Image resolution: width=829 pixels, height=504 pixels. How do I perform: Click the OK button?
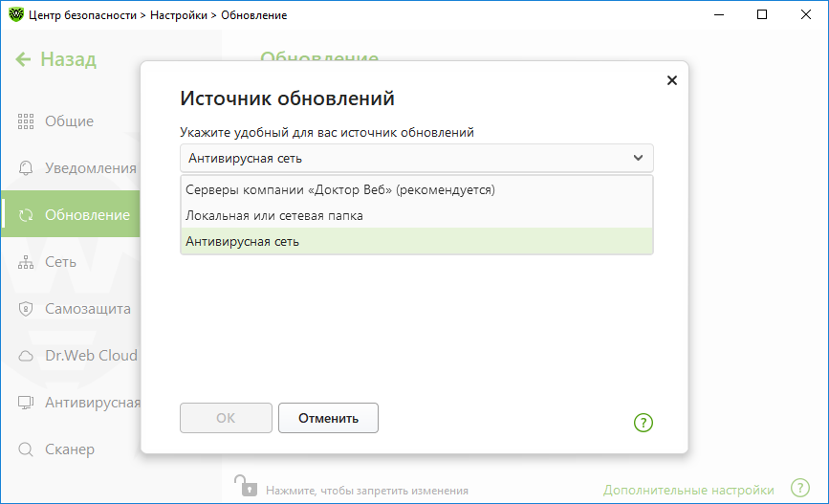click(226, 418)
